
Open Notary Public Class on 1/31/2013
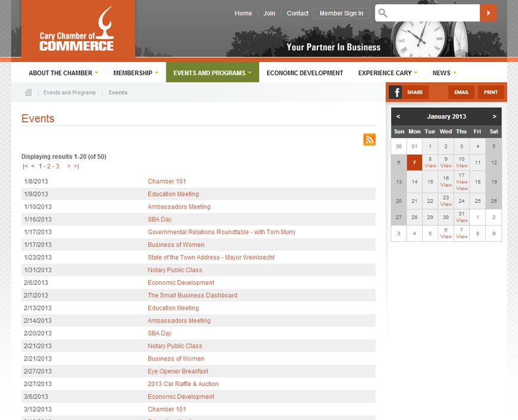pyautogui.click(x=175, y=270)
